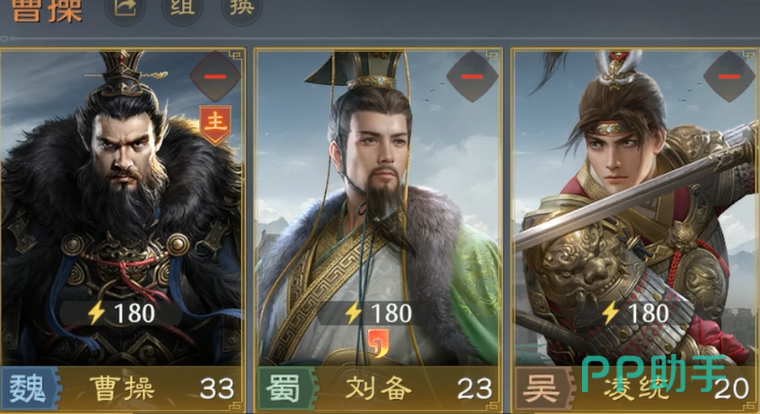The image size is (760, 414).
Task: Select the 魏 faction badge
Action: click(30, 389)
